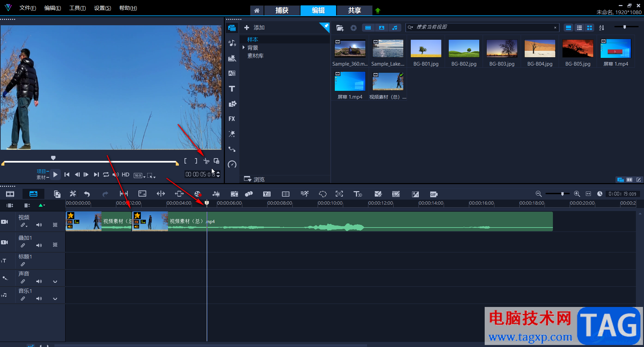Viewport: 644px width, 347px height.
Task: Open the FX filter panel icon
Action: pos(232,119)
